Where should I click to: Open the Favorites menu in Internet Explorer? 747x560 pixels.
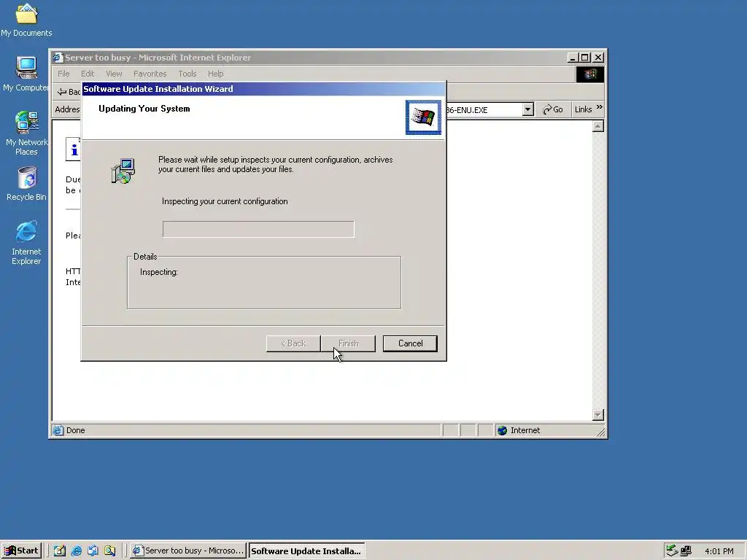(x=150, y=74)
